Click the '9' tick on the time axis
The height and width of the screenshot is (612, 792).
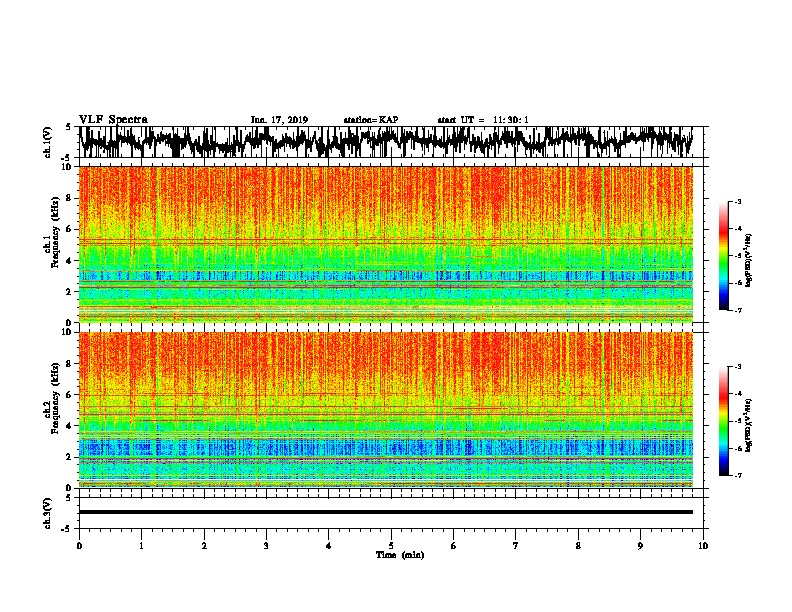tap(640, 546)
